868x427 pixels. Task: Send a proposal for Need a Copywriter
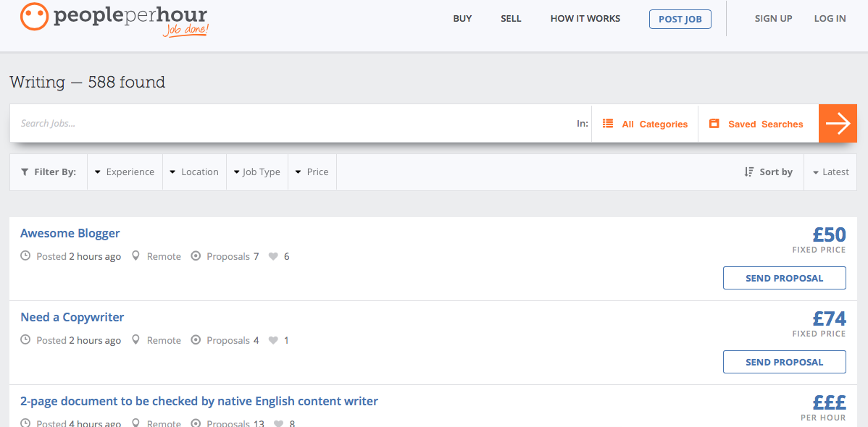[784, 361]
